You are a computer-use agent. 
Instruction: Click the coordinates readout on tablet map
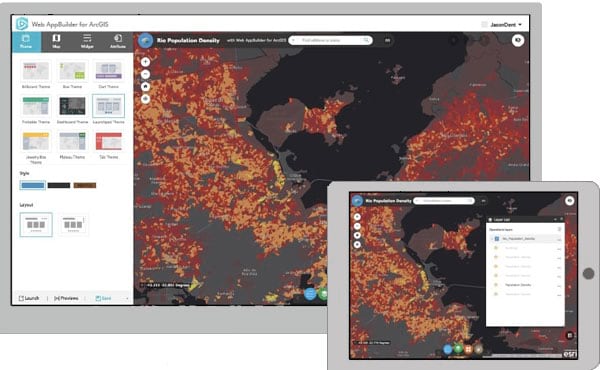372,342
